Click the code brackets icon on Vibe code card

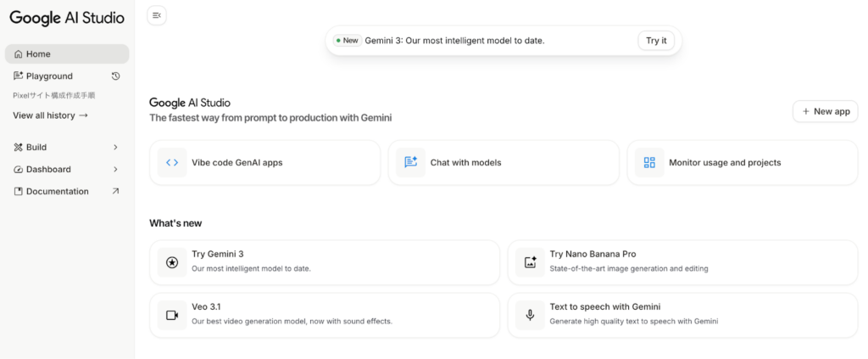172,162
